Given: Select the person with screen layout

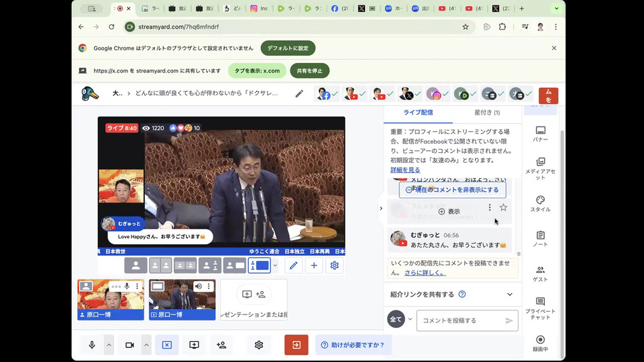Looking at the screenshot, I should point(234,265).
